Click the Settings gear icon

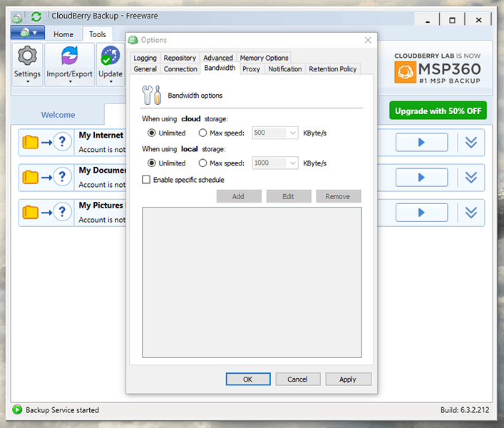click(x=27, y=56)
